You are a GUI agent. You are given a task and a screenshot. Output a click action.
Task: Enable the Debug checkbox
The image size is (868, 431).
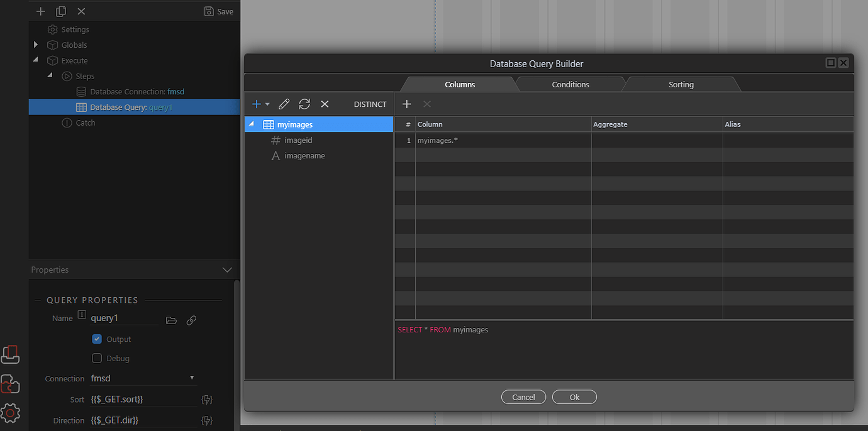pos(97,358)
